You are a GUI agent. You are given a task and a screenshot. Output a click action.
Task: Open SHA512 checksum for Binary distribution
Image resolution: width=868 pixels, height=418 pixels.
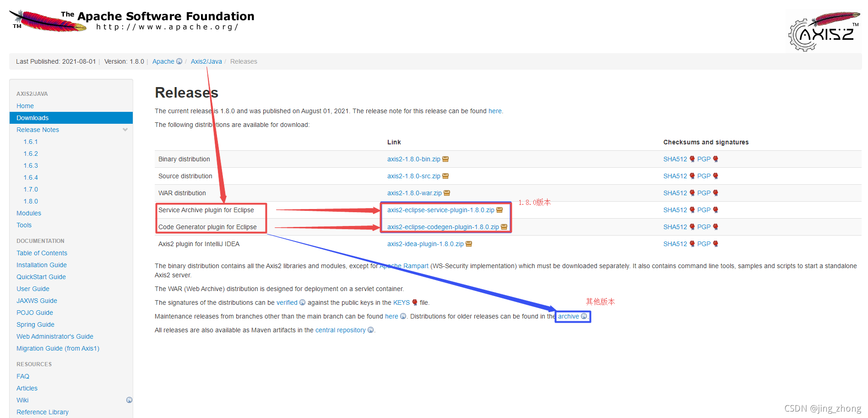(x=675, y=159)
